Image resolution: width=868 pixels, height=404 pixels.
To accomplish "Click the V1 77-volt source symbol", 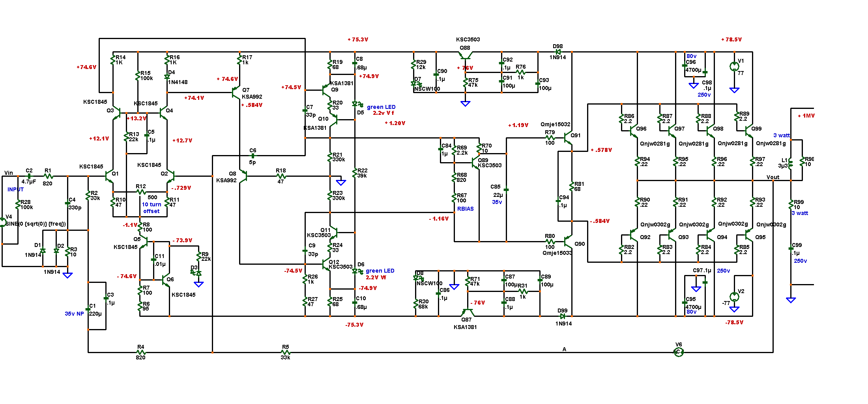I will (x=734, y=66).
